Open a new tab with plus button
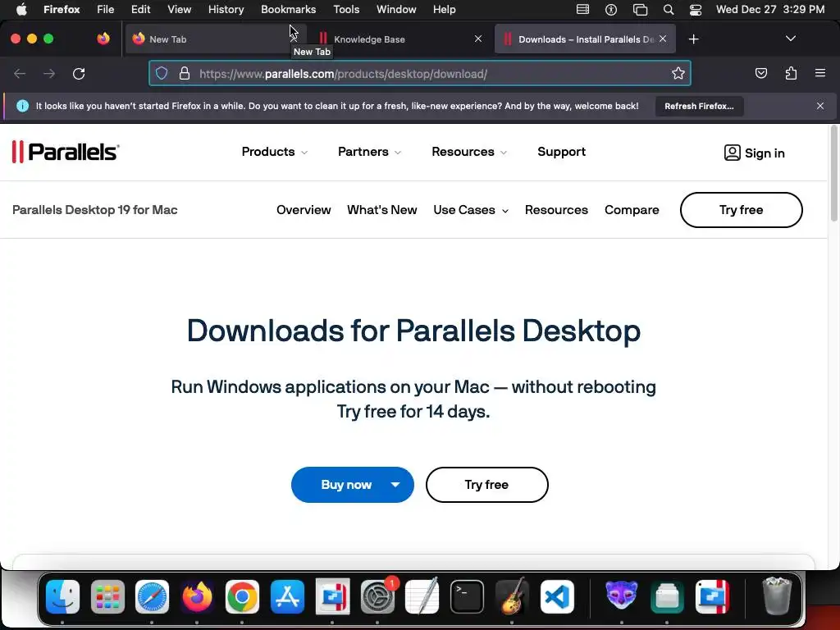 pyautogui.click(x=693, y=39)
